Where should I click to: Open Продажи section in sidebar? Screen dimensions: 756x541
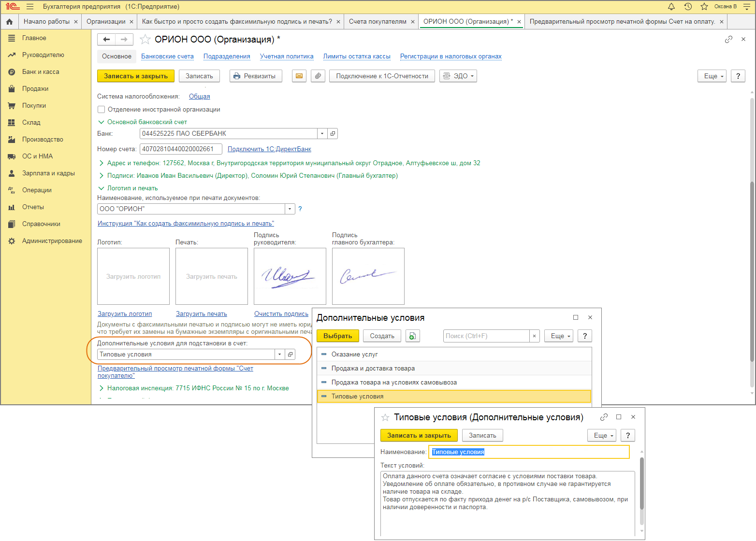pos(35,89)
